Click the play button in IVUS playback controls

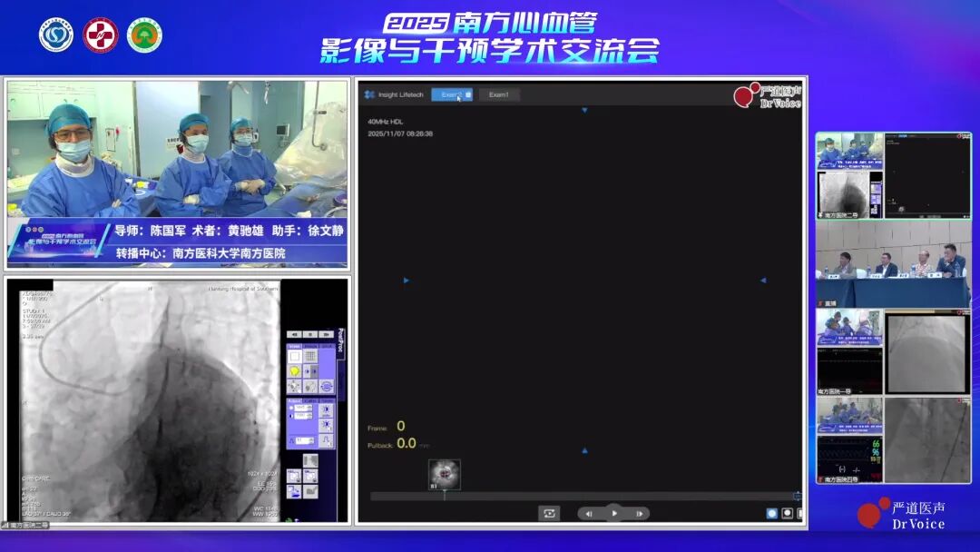614,513
